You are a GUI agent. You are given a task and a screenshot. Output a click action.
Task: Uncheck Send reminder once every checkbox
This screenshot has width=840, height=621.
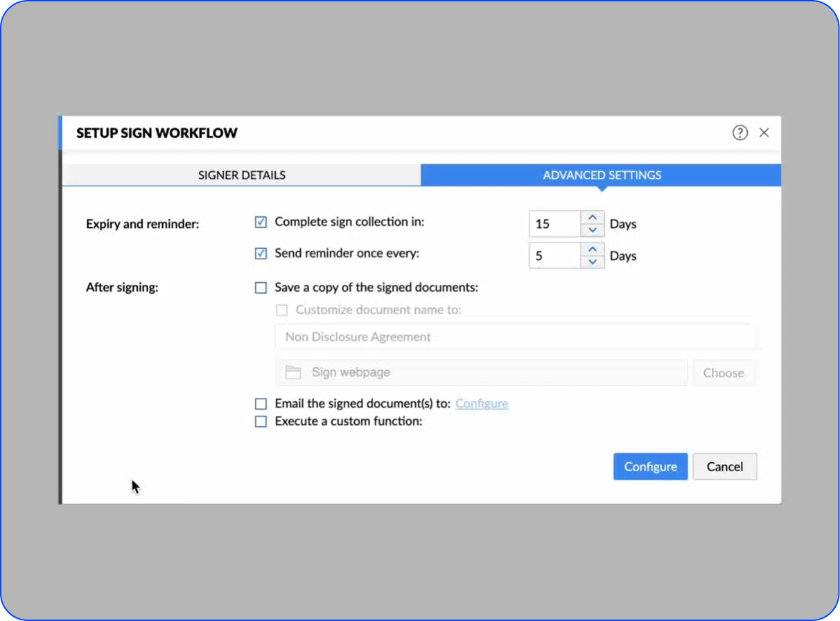coord(261,254)
